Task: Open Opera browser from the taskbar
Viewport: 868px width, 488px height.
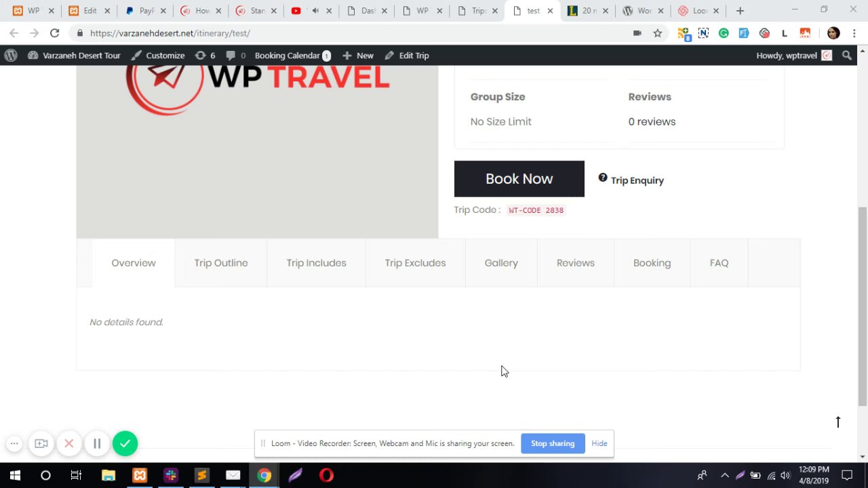Action: click(x=326, y=475)
